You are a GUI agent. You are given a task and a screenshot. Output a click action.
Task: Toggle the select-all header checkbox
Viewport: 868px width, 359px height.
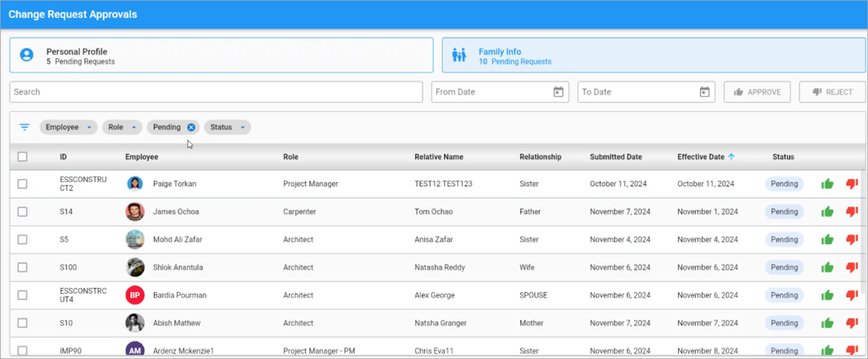(23, 157)
